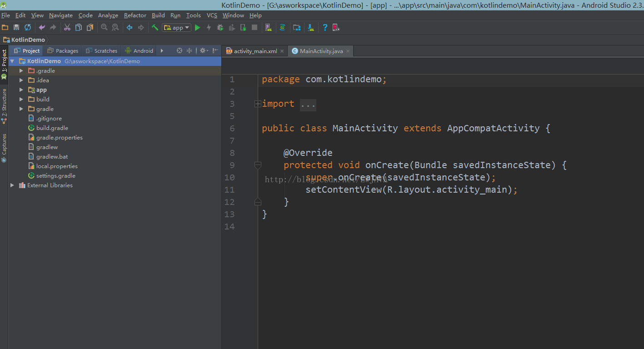
Task: Click the Make Project hammer icon
Action: 155,28
